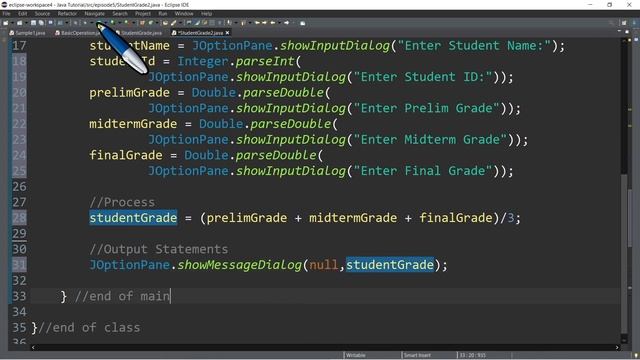Click line number 31 in the gutter
The height and width of the screenshot is (360, 640).
[19, 265]
